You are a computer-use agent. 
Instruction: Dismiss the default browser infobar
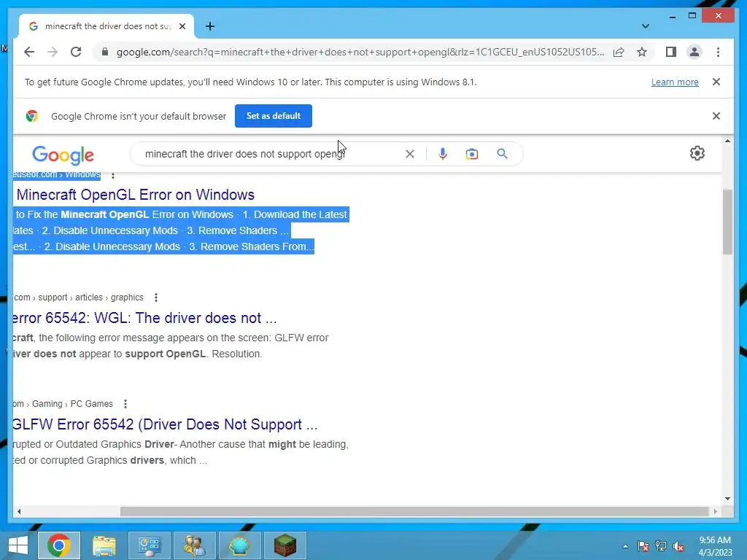tap(716, 116)
